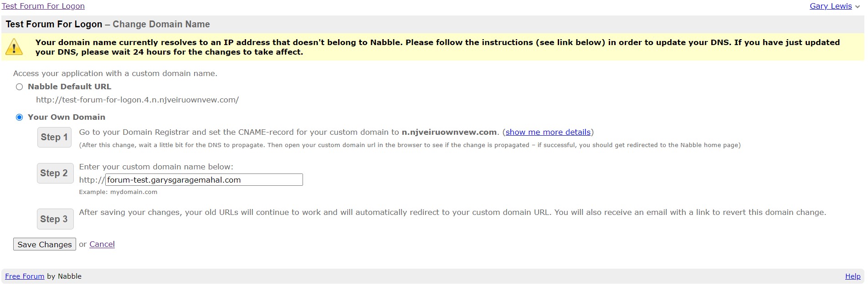
Task: Click the "Nabble Default URL" label text
Action: (69, 87)
